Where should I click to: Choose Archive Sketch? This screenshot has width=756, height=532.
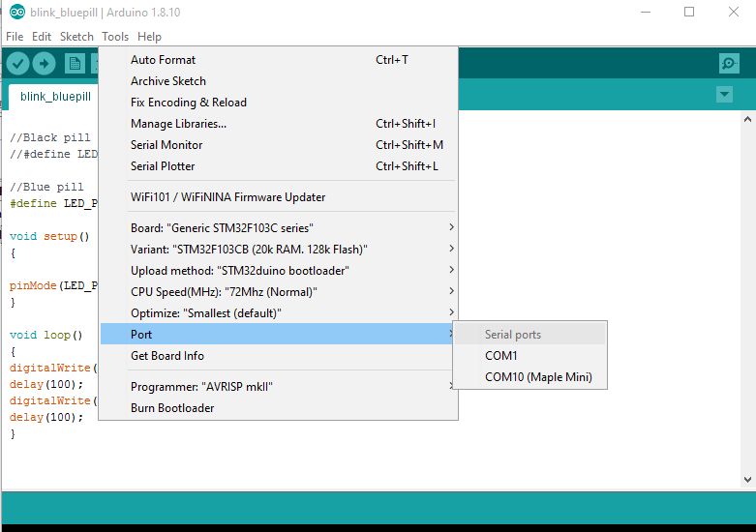tap(279, 81)
